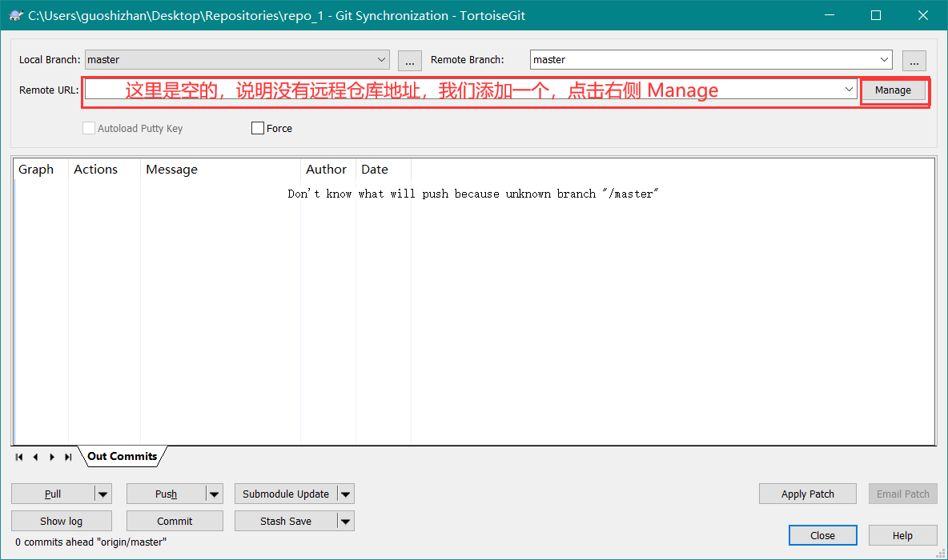Select the Out Commits tab
The image size is (948, 560).
tap(122, 456)
